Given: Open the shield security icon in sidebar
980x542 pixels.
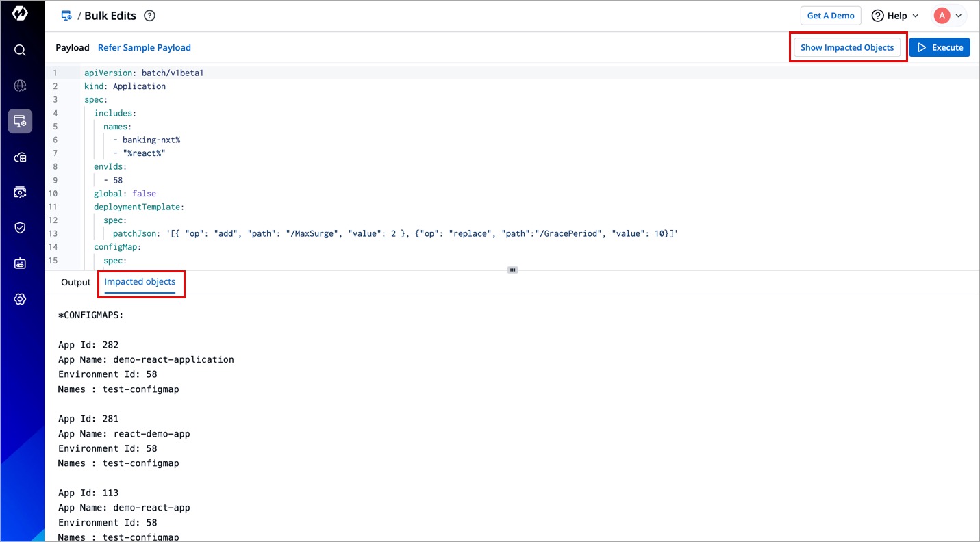Looking at the screenshot, I should tap(20, 228).
